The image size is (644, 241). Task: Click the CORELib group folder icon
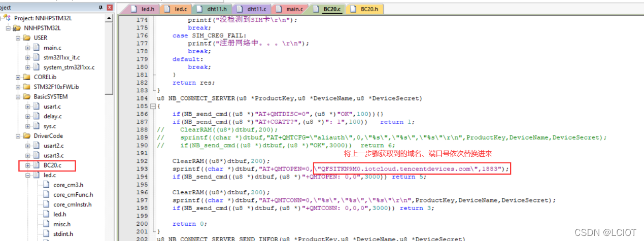click(x=27, y=77)
